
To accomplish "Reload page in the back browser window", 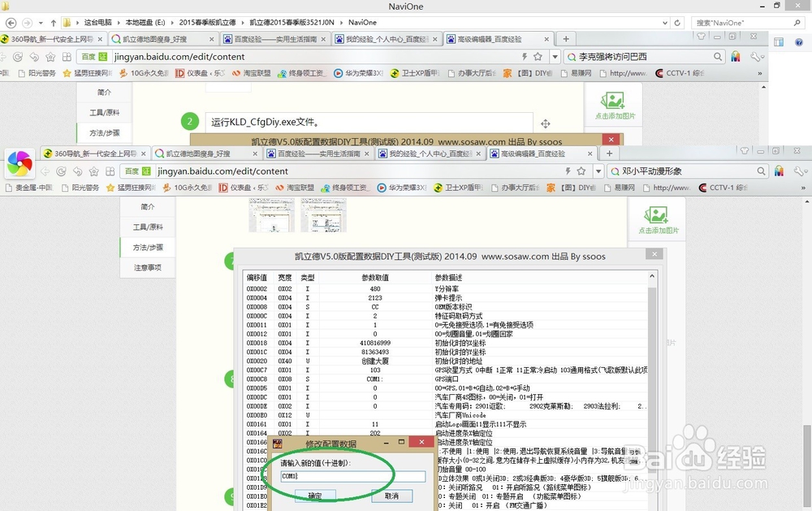I will [x=18, y=57].
